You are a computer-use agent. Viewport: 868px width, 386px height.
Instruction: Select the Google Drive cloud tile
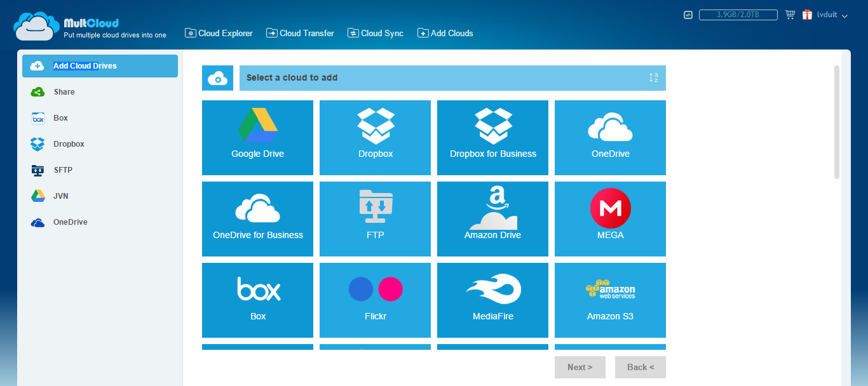257,138
